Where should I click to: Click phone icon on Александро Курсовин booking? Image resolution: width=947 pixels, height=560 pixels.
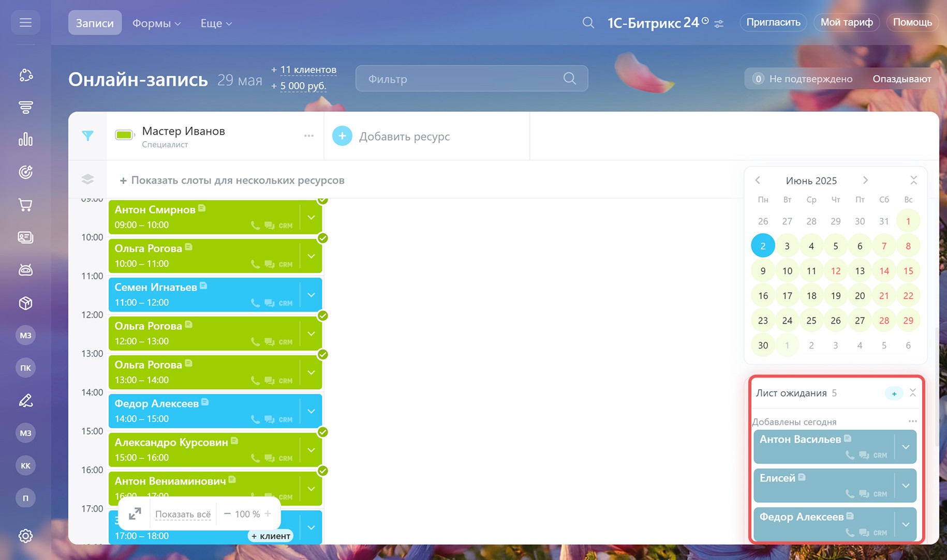pyautogui.click(x=255, y=458)
